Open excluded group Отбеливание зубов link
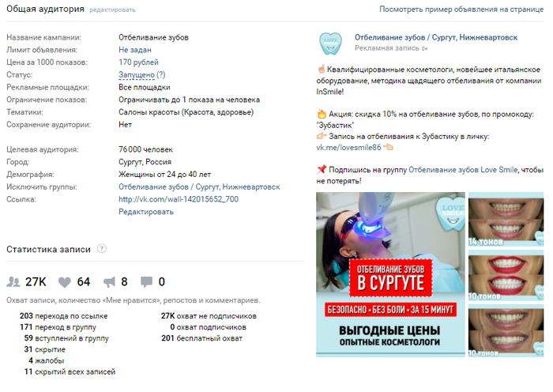Viewport: 553px width, 392px height. click(x=199, y=187)
